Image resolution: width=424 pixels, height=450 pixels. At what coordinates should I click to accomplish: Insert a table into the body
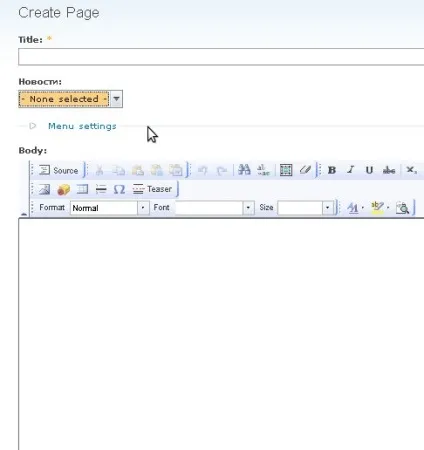[82, 189]
